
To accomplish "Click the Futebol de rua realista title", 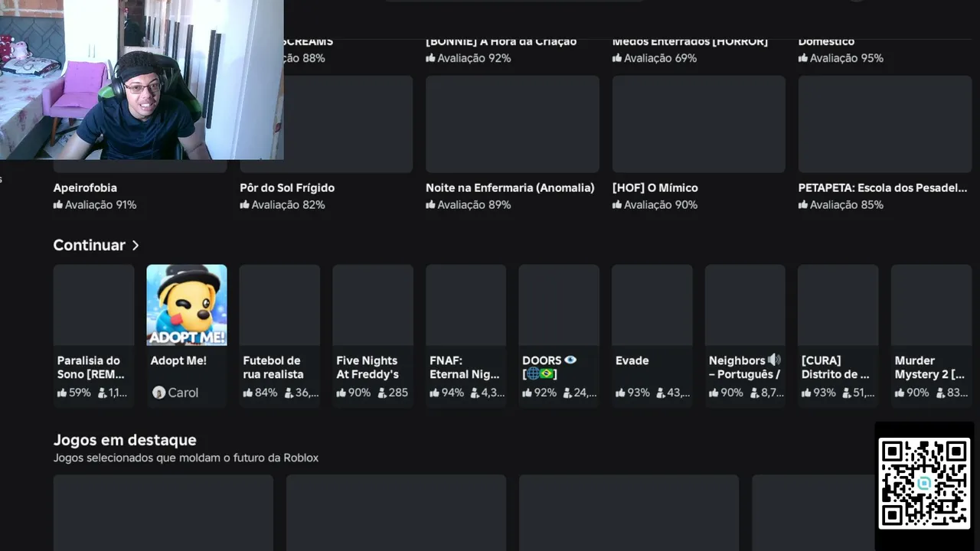I will [273, 367].
